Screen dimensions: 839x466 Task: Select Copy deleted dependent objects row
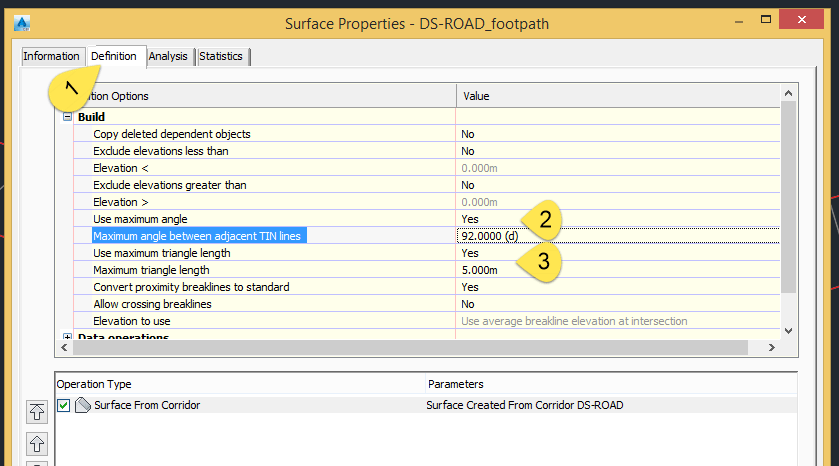[x=172, y=134]
